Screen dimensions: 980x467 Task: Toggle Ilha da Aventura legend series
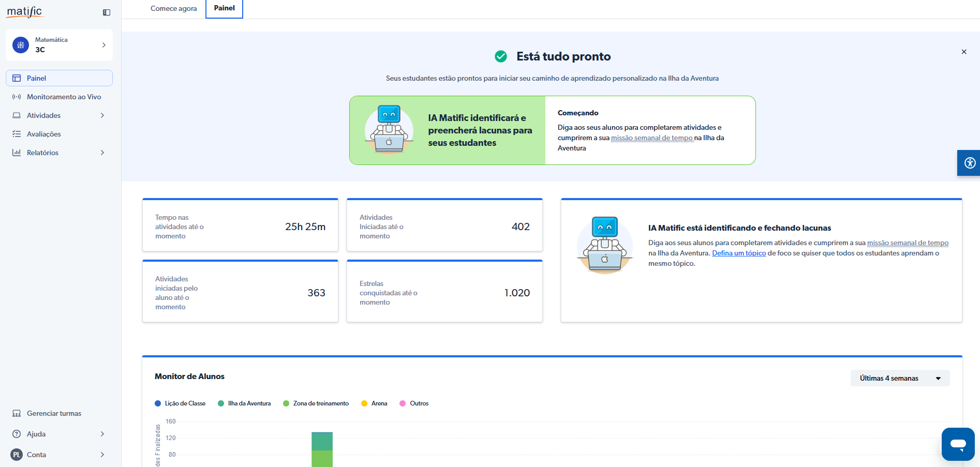click(245, 403)
